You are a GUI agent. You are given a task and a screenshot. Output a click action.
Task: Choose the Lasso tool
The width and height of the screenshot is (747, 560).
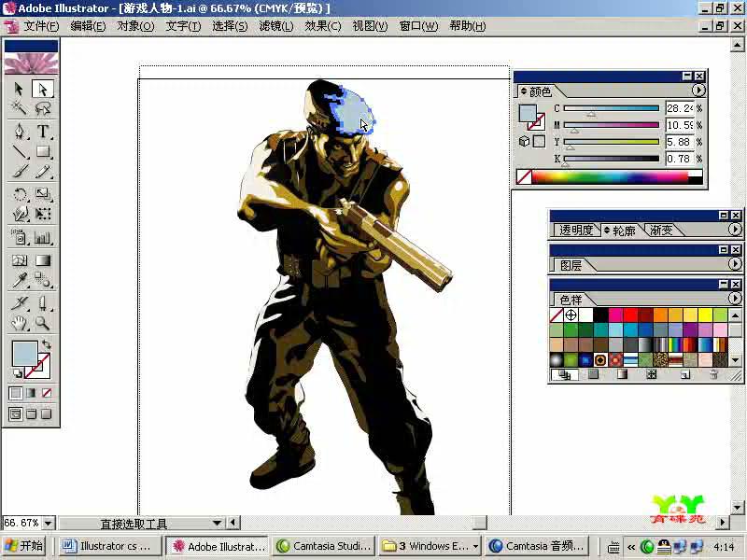click(42, 108)
